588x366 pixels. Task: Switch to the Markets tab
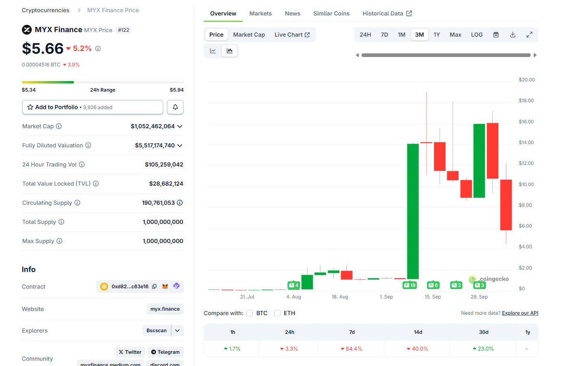260,13
